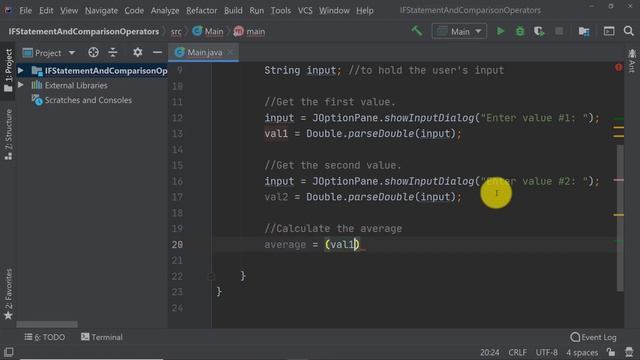Change the 4 spaces indent setting
This screenshot has width=640, height=360.
[582, 352]
